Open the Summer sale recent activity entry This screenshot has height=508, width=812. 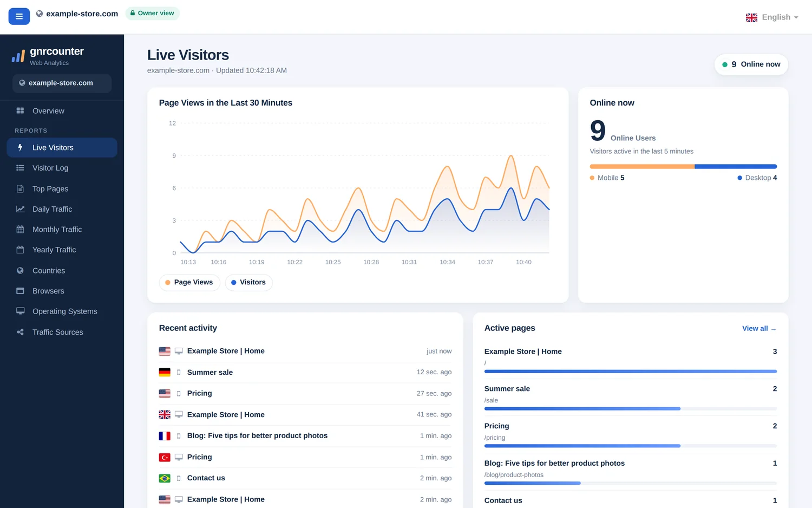click(x=305, y=372)
